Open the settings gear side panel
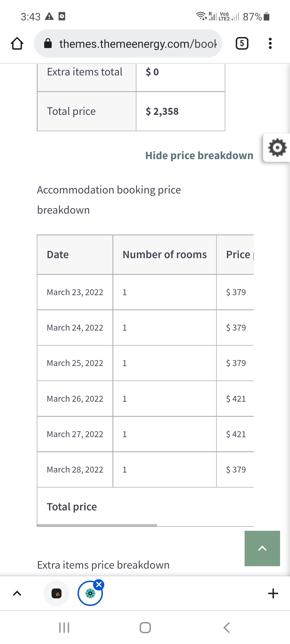Image resolution: width=290 pixels, height=644 pixels. click(x=277, y=148)
